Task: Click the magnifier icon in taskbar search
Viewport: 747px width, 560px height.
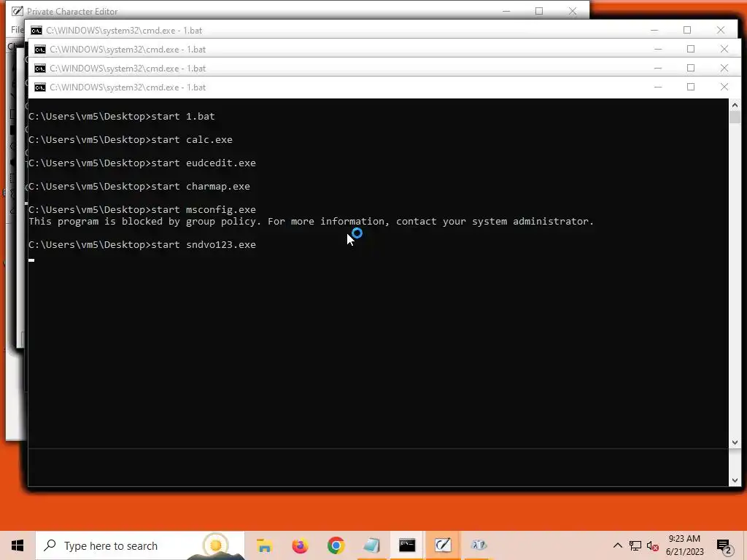Action: click(50, 545)
